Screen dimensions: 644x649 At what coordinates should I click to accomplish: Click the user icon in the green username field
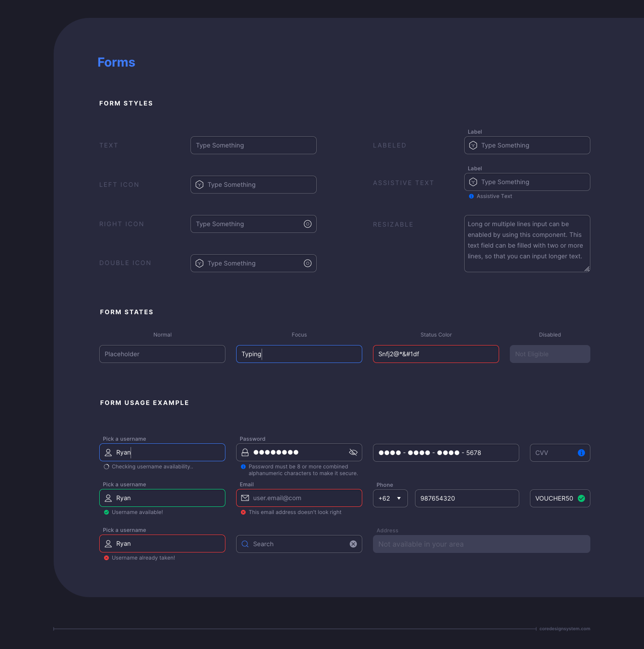coord(108,498)
